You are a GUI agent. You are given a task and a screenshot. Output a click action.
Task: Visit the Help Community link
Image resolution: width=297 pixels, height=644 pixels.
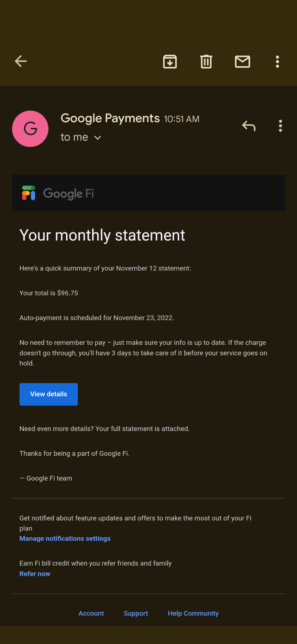pos(193,613)
